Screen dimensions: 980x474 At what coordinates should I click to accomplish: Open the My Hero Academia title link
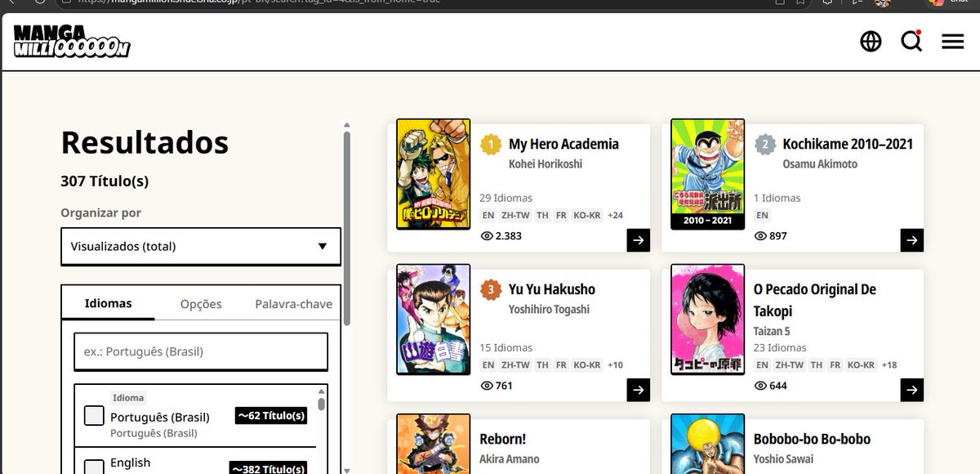pyautogui.click(x=563, y=144)
